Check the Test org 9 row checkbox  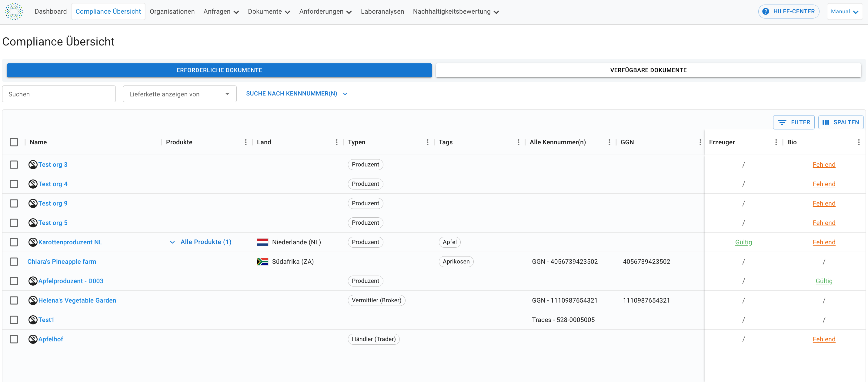coord(14,203)
